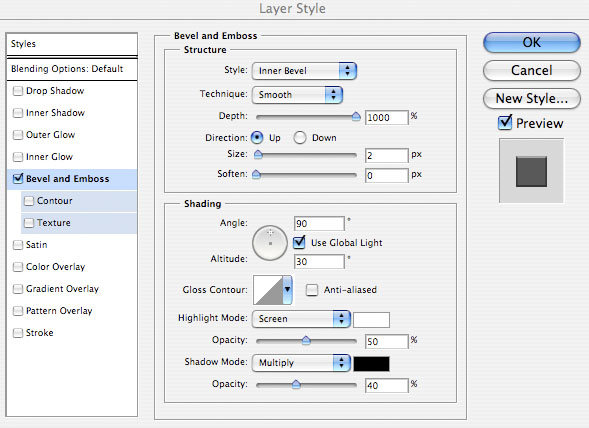This screenshot has height=428, width=589.
Task: Select the Satin list label
Action: click(x=36, y=245)
